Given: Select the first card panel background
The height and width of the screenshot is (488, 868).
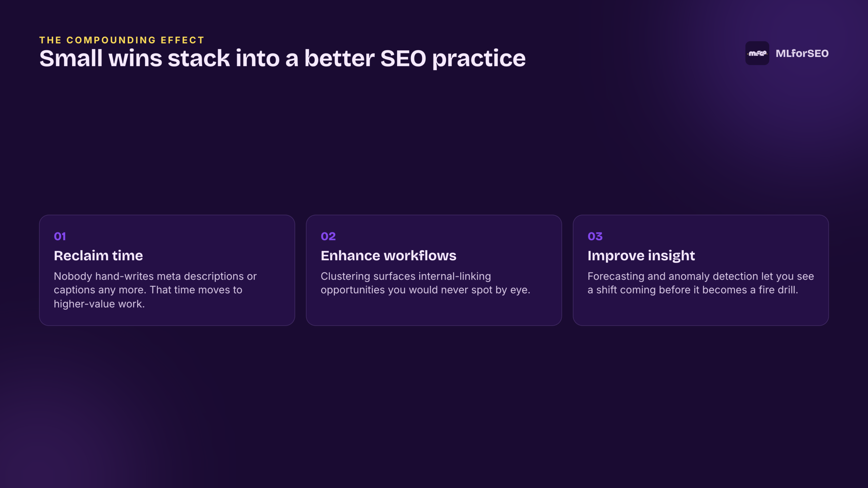Looking at the screenshot, I should (167, 270).
